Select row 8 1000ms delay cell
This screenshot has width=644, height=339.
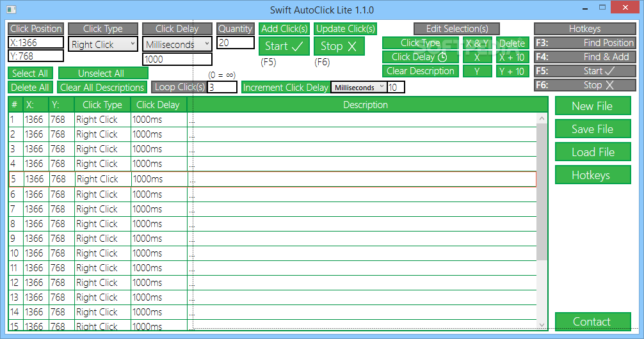point(158,224)
